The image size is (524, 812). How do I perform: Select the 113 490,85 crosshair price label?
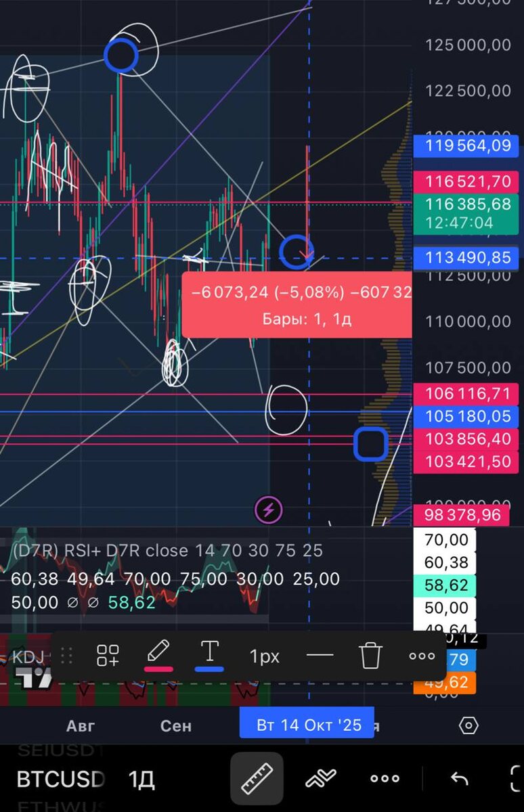465,257
